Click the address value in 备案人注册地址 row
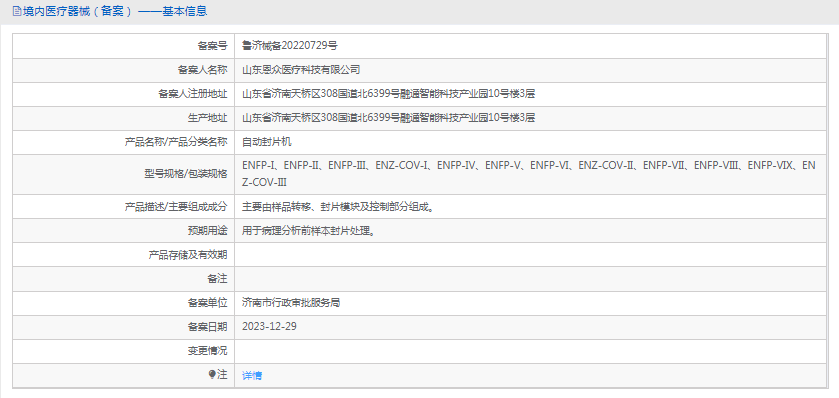839x398 pixels. coord(388,94)
